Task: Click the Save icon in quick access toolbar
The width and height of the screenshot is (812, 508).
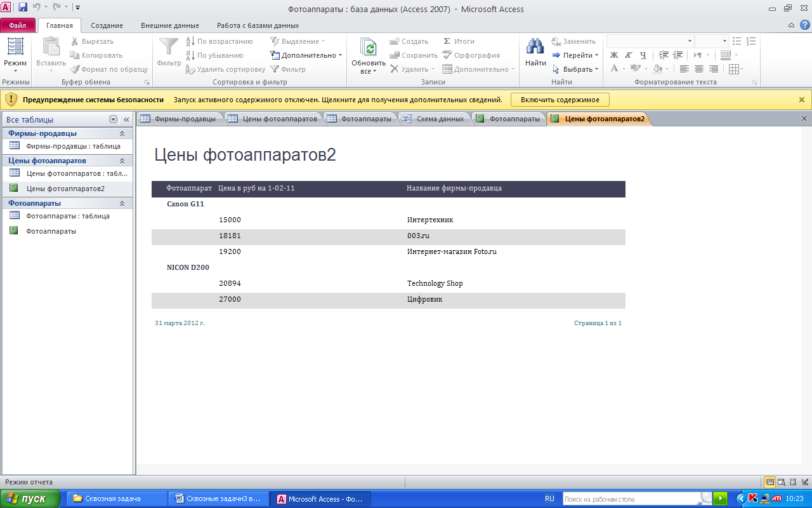Action: tap(23, 8)
